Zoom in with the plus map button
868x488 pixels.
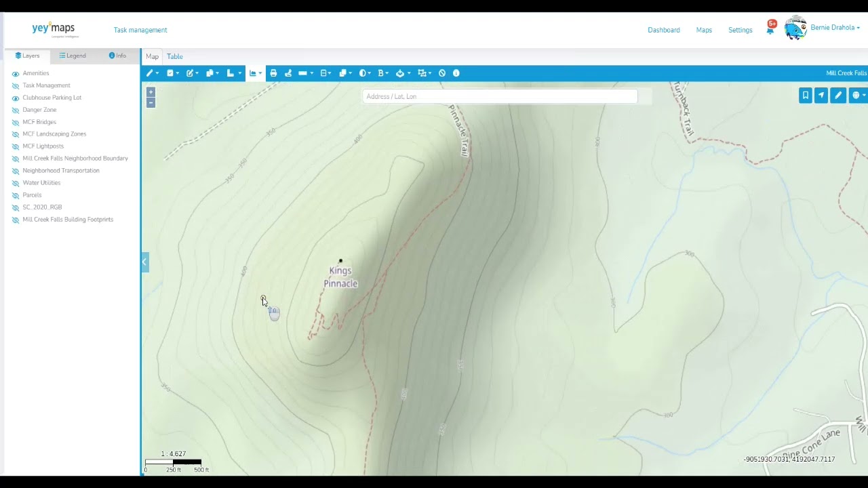[151, 91]
